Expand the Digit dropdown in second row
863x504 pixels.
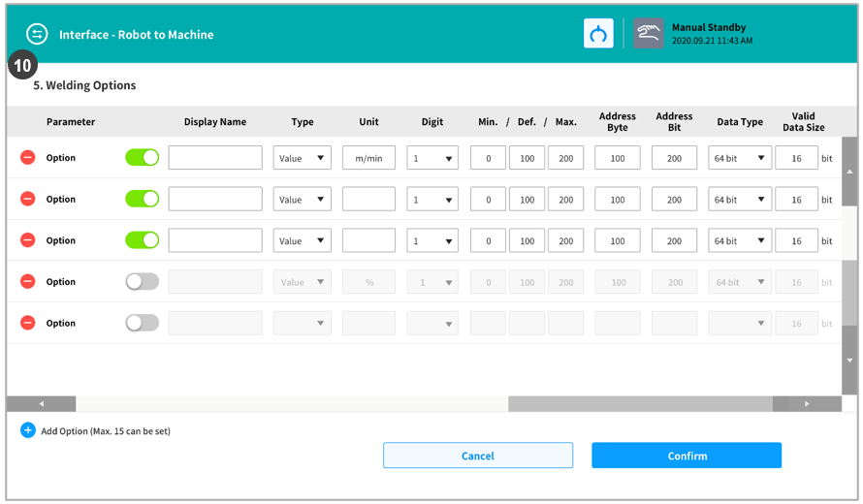(x=431, y=200)
